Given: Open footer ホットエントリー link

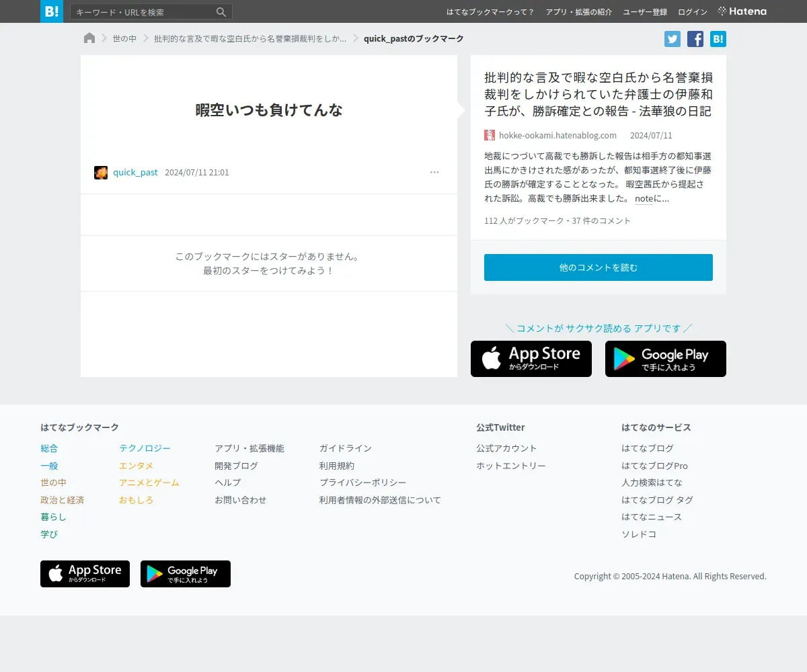Looking at the screenshot, I should coord(511,466).
